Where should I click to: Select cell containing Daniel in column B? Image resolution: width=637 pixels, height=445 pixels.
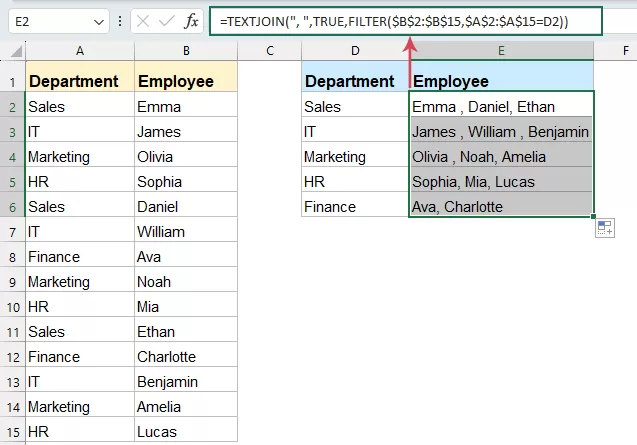pos(186,204)
